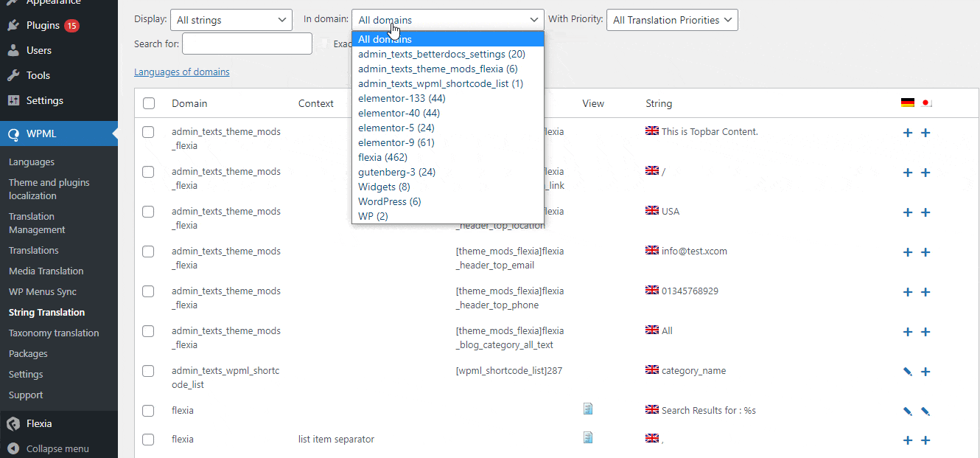The height and width of the screenshot is (458, 980).
Task: Add Japanese translation for 'USA'
Action: [x=926, y=212]
